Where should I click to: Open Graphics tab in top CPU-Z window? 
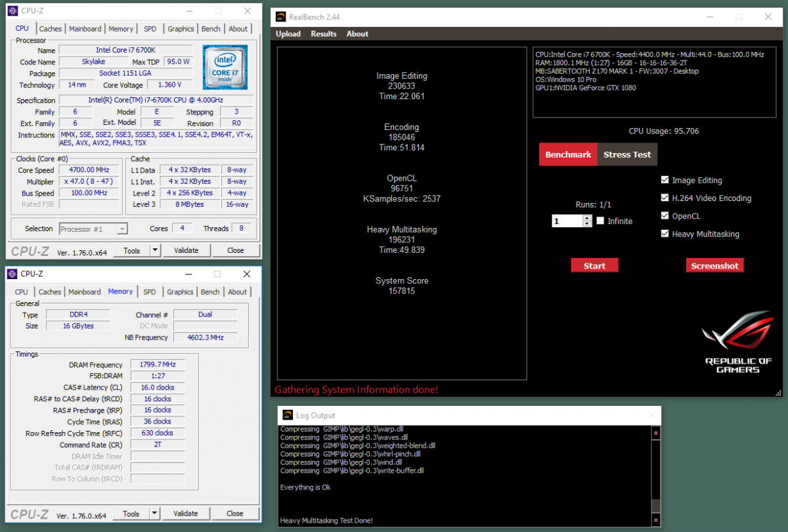181,29
